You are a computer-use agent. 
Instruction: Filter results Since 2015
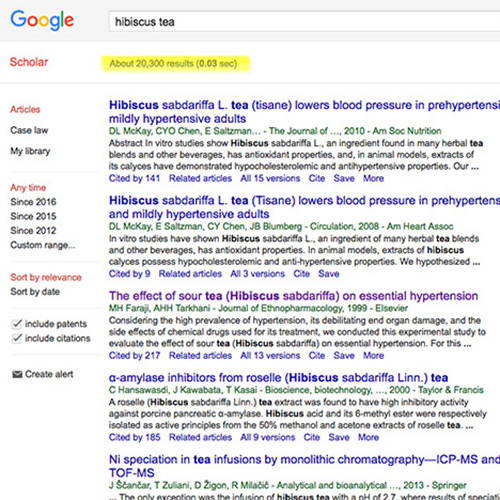[x=33, y=216]
